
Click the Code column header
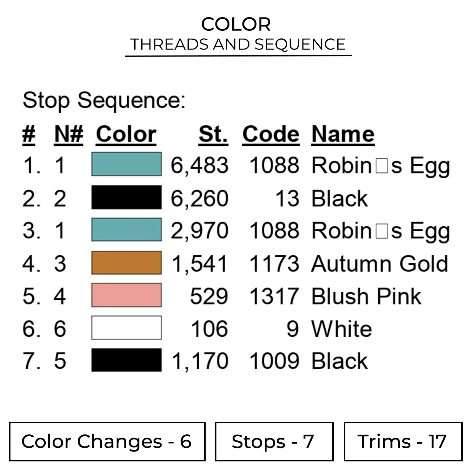271,135
